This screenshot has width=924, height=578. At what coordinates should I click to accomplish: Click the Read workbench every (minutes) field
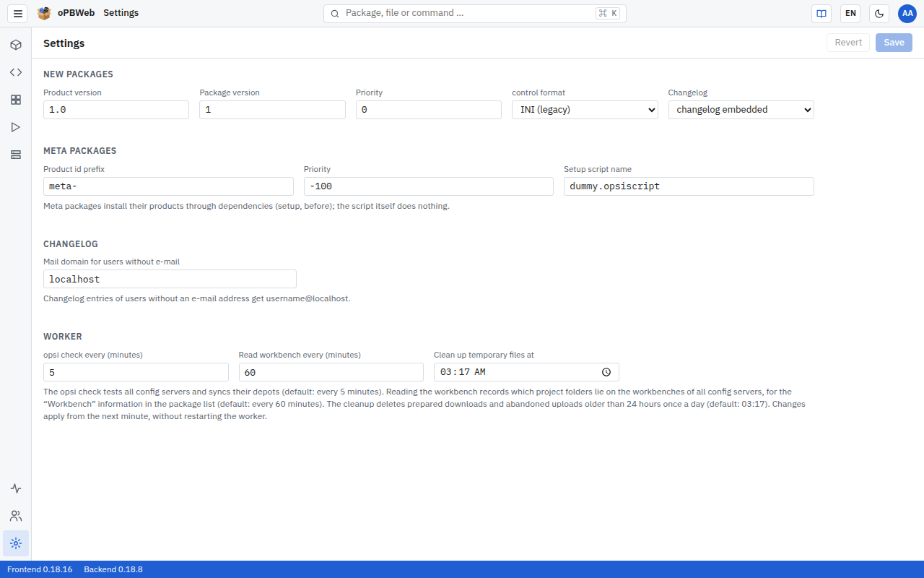pyautogui.click(x=331, y=372)
